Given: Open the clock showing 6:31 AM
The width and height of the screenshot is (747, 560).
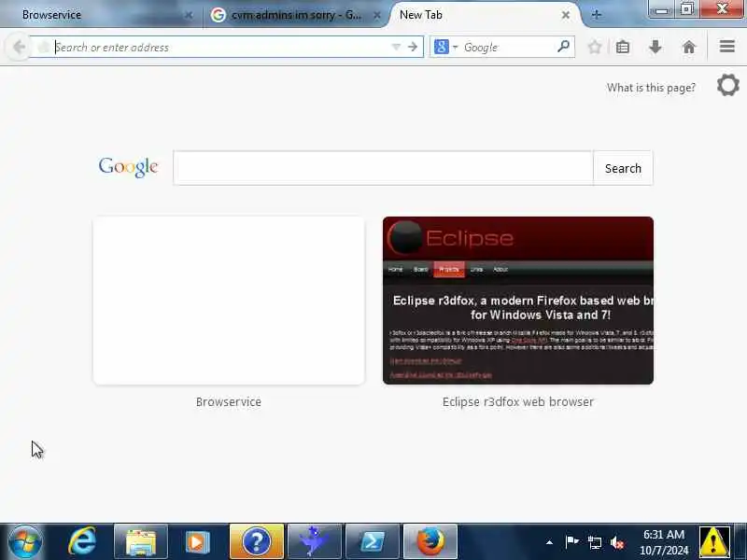Looking at the screenshot, I should [664, 542].
